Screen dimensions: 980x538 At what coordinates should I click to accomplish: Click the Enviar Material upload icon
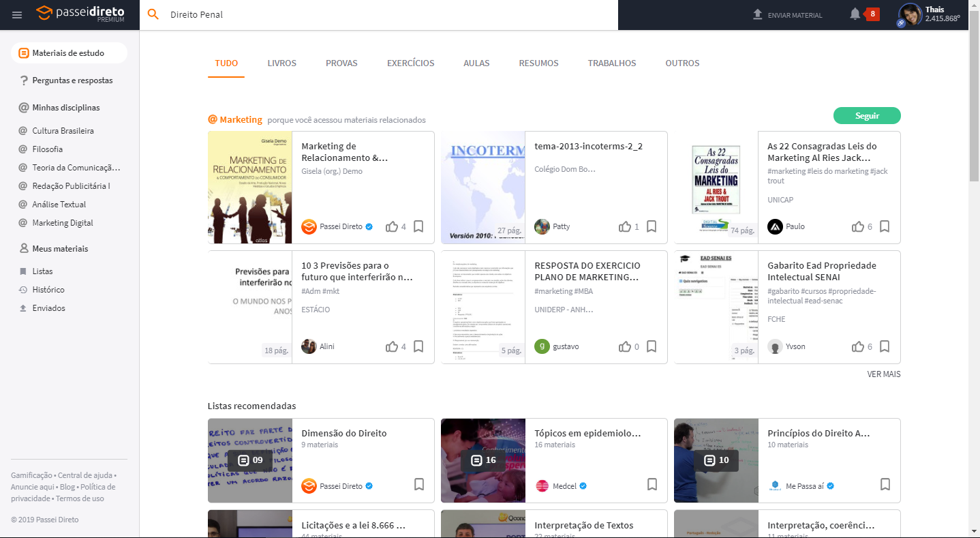pos(757,14)
